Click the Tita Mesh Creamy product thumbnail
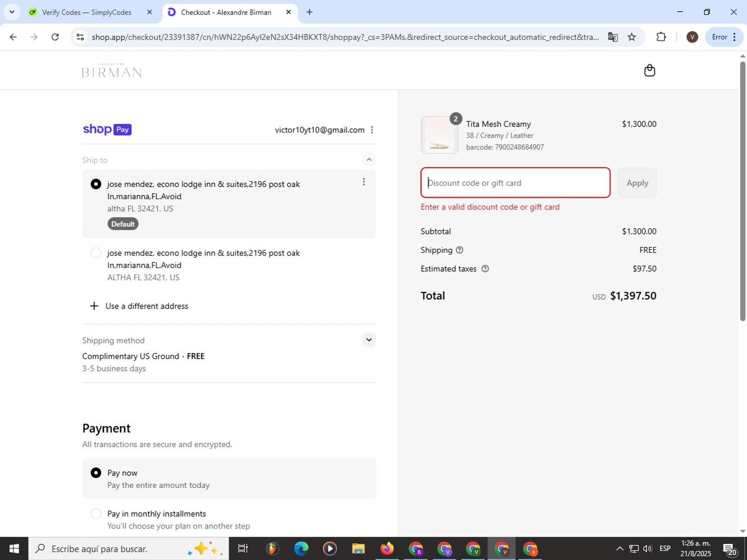747x560 pixels. pos(439,135)
